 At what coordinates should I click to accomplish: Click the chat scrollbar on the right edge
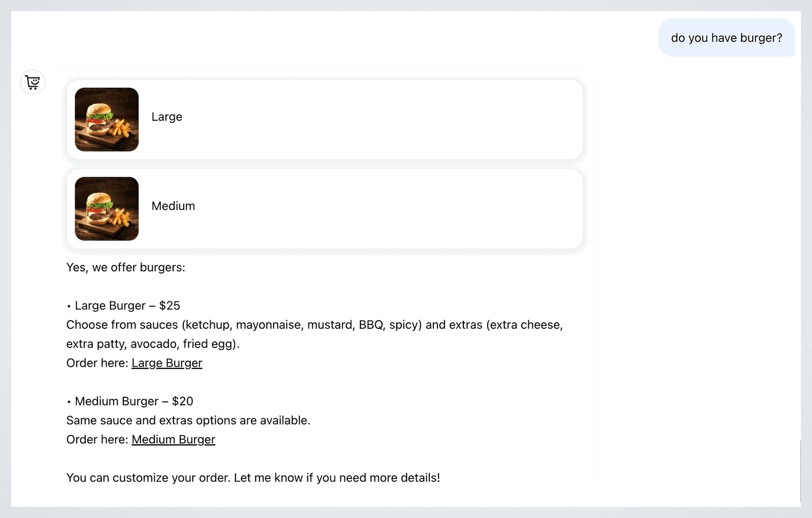pyautogui.click(x=800, y=471)
